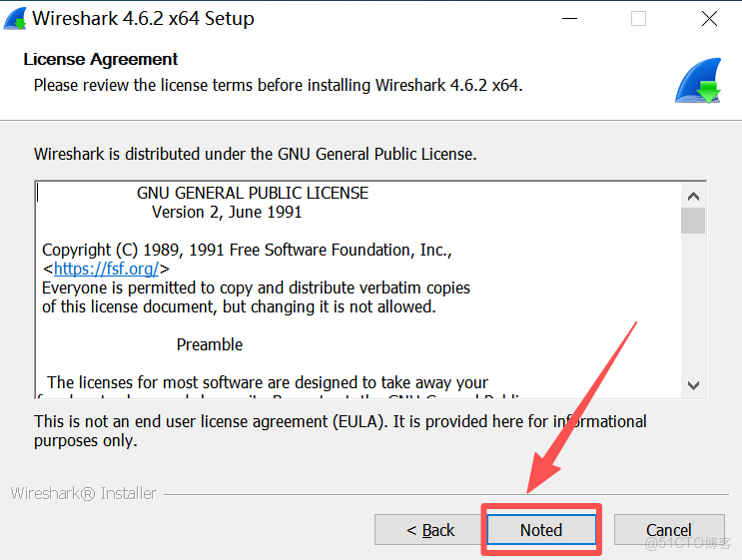Open the https://fsf.org/ link
This screenshot has width=742, height=560.
pos(107,269)
